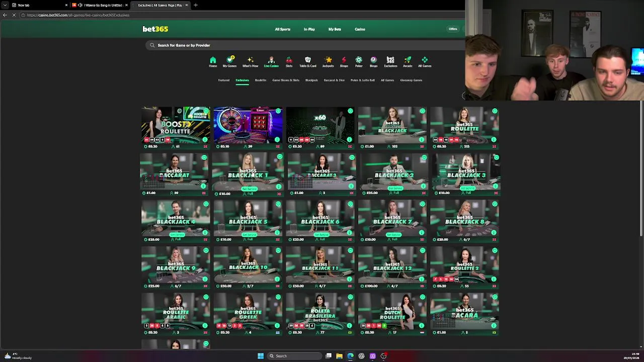The height and width of the screenshot is (362, 644).
Task: Favourite Roulette 2 with heart toggle
Action: click(495, 251)
